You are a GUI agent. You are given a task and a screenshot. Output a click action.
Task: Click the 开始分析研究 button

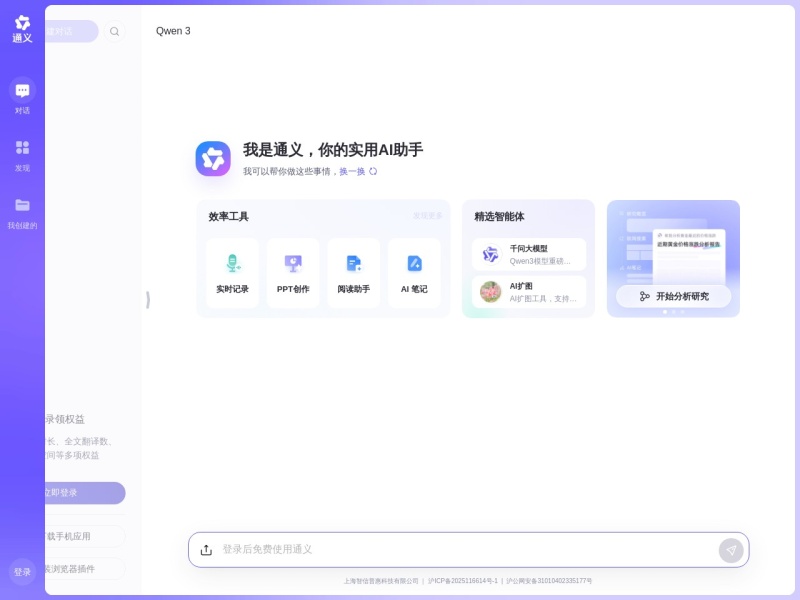tap(673, 296)
